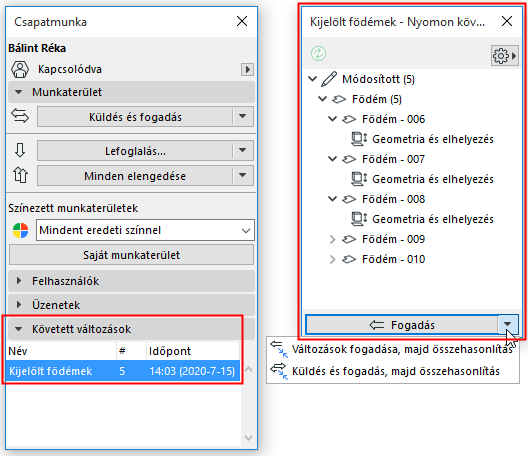Open the gear settings menu
The height and width of the screenshot is (456, 528).
coord(504,56)
